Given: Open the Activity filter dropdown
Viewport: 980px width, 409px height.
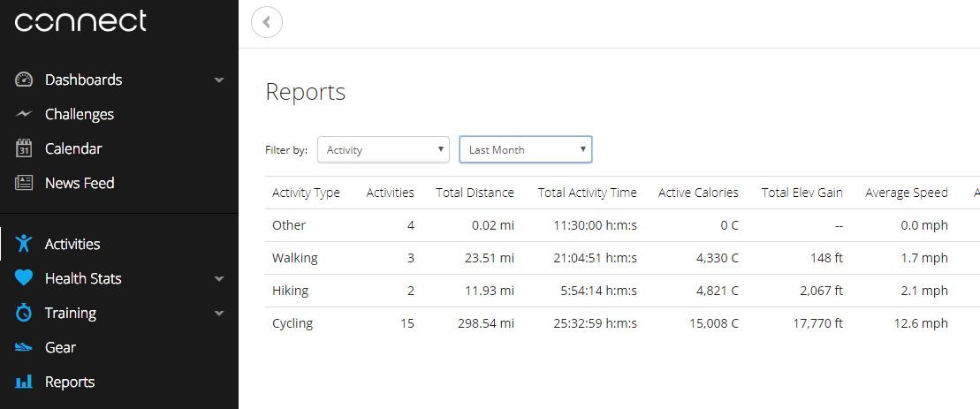Looking at the screenshot, I should [x=384, y=149].
